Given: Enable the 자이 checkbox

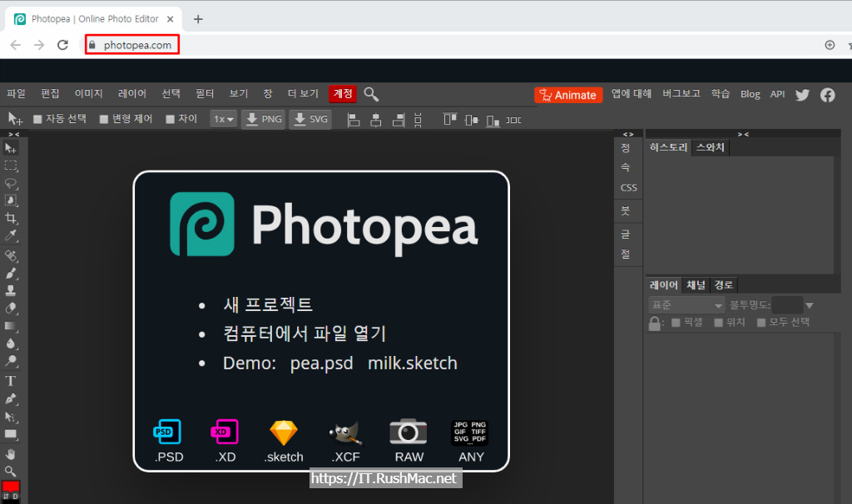Looking at the screenshot, I should [x=170, y=119].
